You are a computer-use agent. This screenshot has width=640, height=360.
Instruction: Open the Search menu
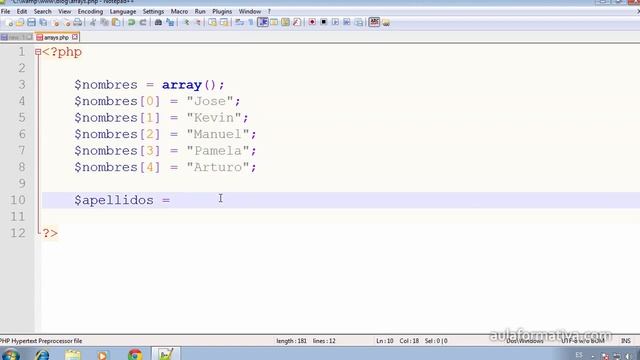[x=42, y=11]
